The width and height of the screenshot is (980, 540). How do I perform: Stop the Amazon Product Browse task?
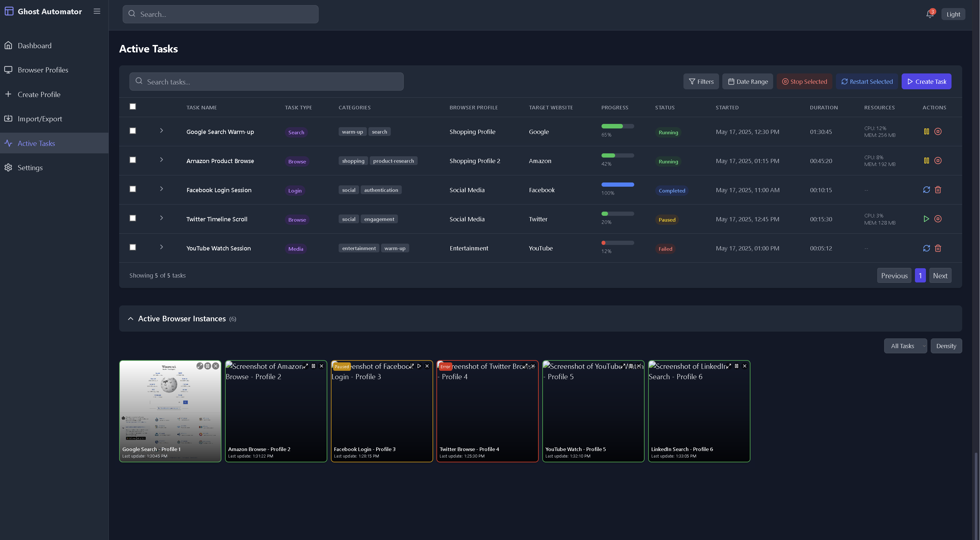[938, 160]
